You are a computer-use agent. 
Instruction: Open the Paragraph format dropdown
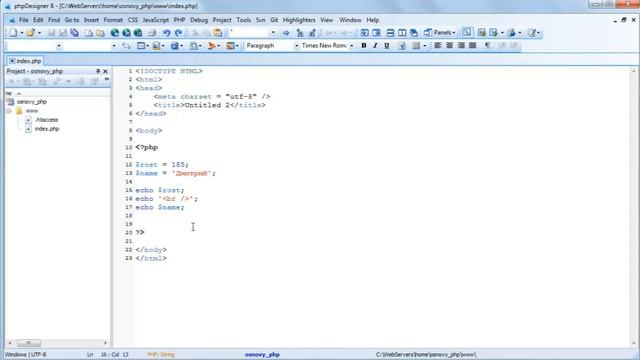tap(297, 46)
